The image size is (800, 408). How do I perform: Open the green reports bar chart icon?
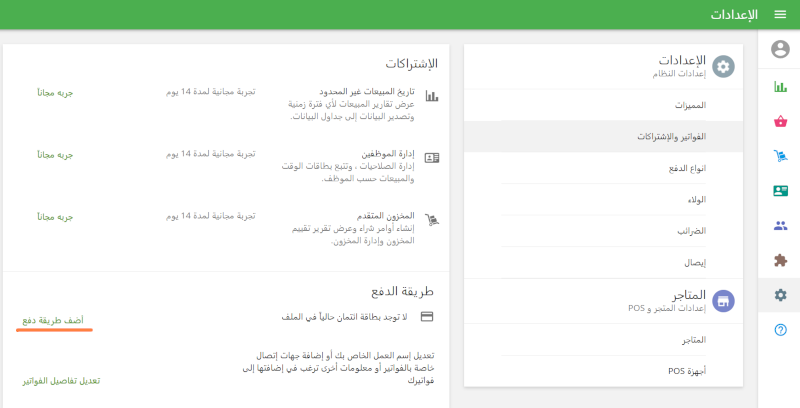tap(780, 87)
